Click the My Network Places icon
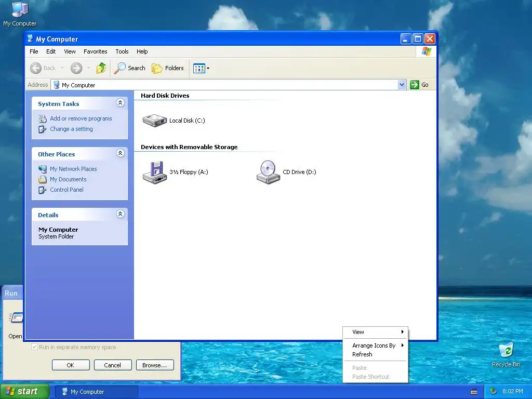This screenshot has width=532, height=399. click(x=43, y=169)
